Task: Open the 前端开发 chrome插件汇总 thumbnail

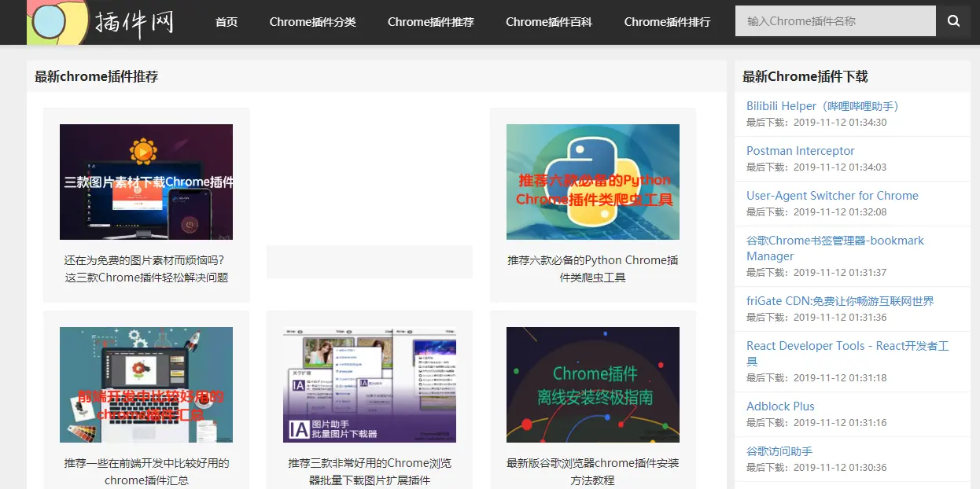Action: pos(146,384)
